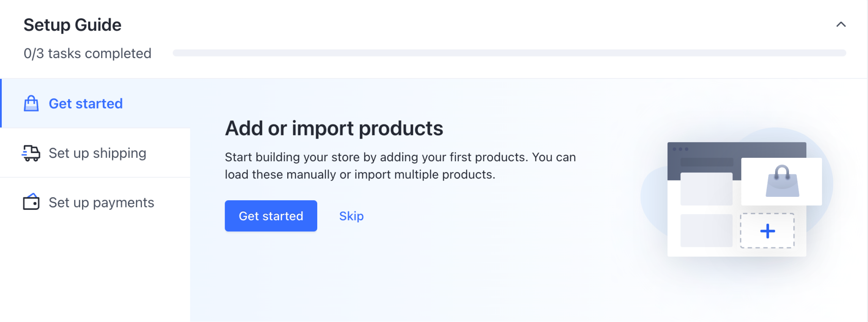Click the 0/3 tasks completed text
This screenshot has height=322, width=868.
tap(87, 53)
